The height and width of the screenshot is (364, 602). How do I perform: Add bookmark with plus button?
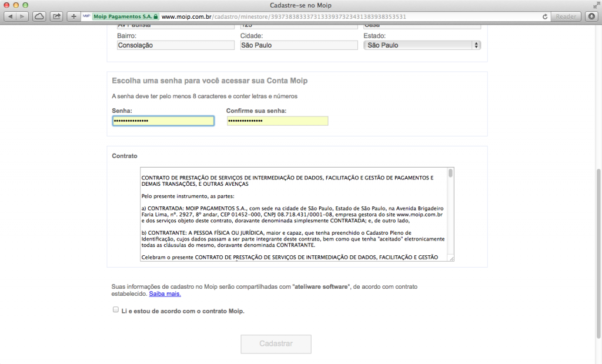[x=73, y=16]
